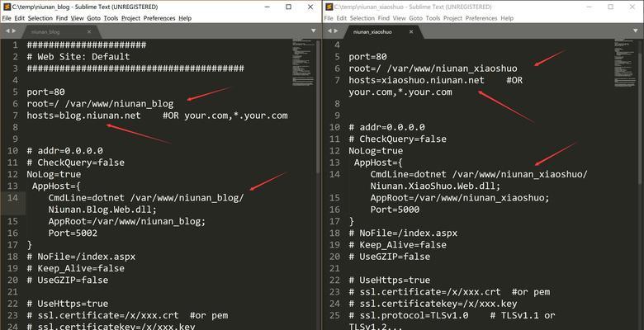Viewport: 644px width, 330px height.
Task: Click 'hosts=xiaoshuo.niunan.net' text
Action: (416, 80)
